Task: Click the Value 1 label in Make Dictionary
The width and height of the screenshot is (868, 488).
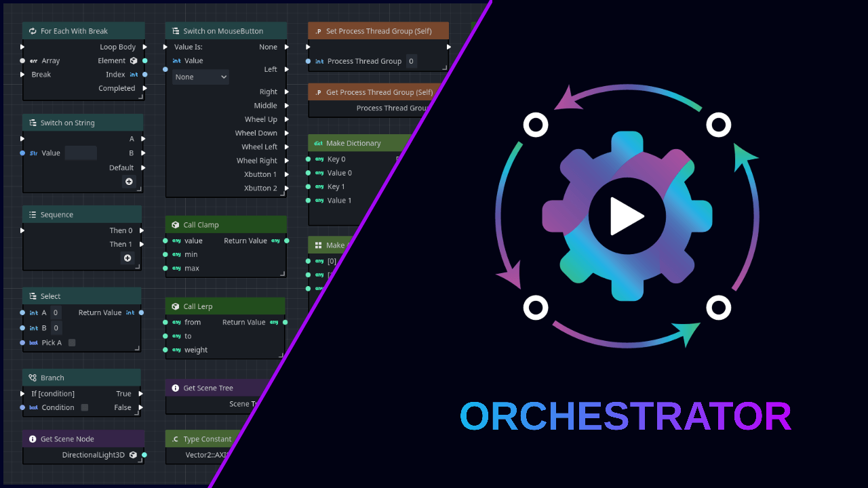Action: [340, 201]
